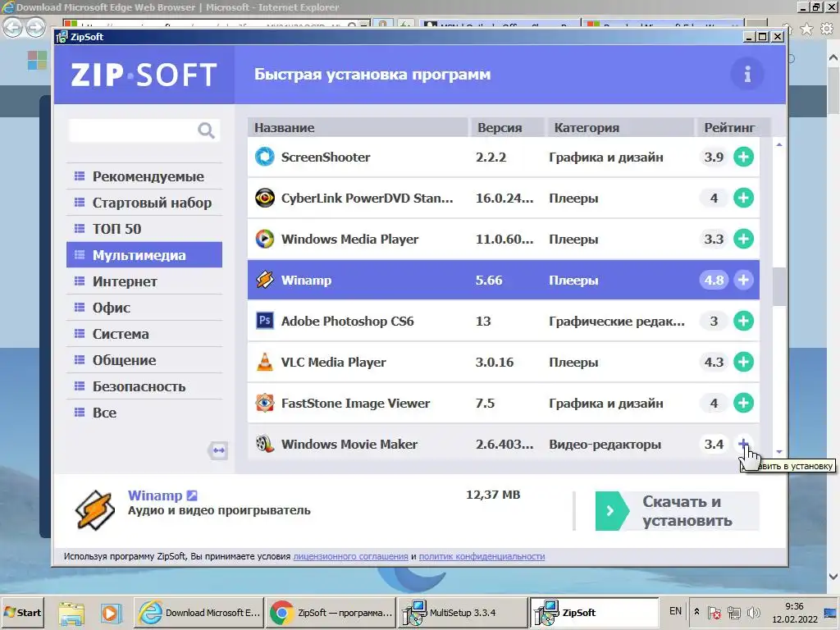Click the CyberLink PowerDVD app icon
840x630 pixels.
coord(265,199)
